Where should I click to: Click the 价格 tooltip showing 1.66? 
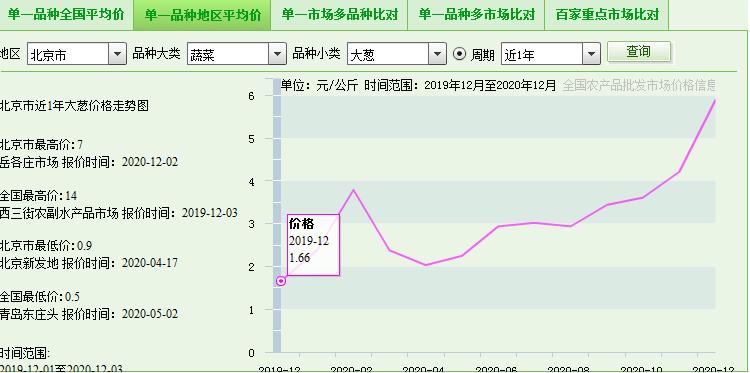(313, 245)
